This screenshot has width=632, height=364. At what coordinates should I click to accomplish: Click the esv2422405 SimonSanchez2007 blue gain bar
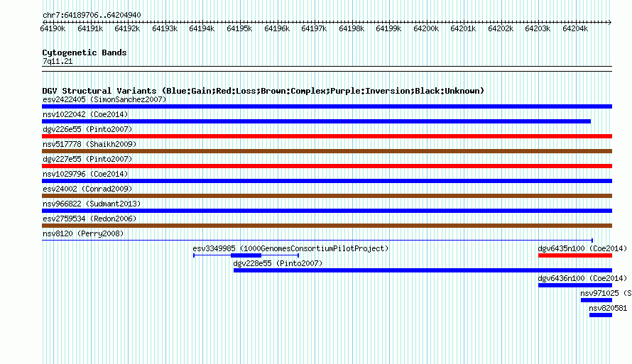327,106
